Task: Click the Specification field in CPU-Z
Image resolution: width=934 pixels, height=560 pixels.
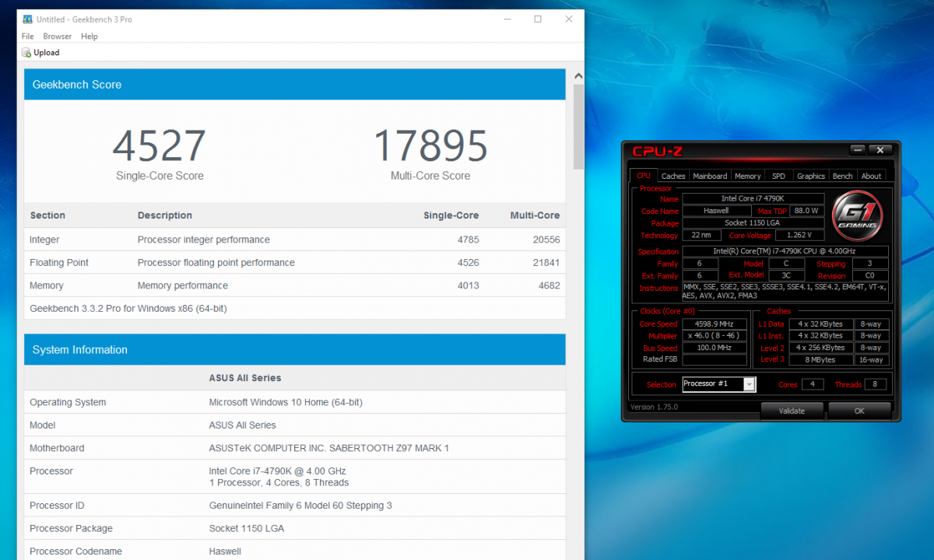Action: click(785, 251)
